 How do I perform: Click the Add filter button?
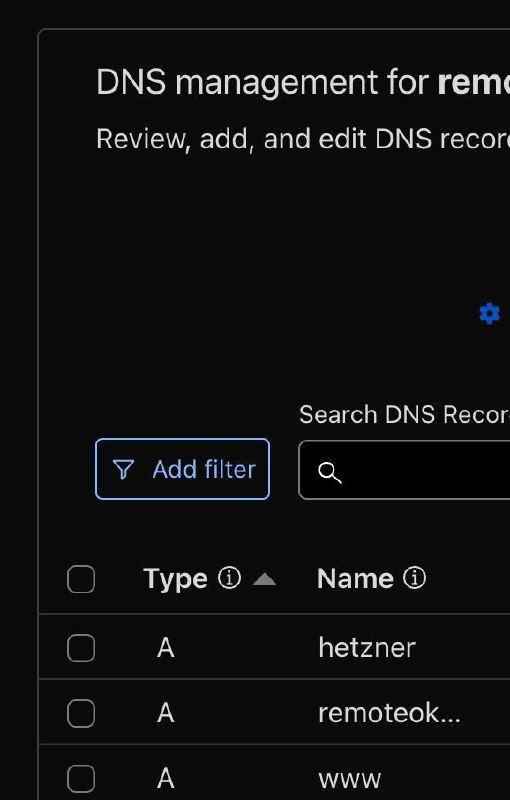(182, 469)
